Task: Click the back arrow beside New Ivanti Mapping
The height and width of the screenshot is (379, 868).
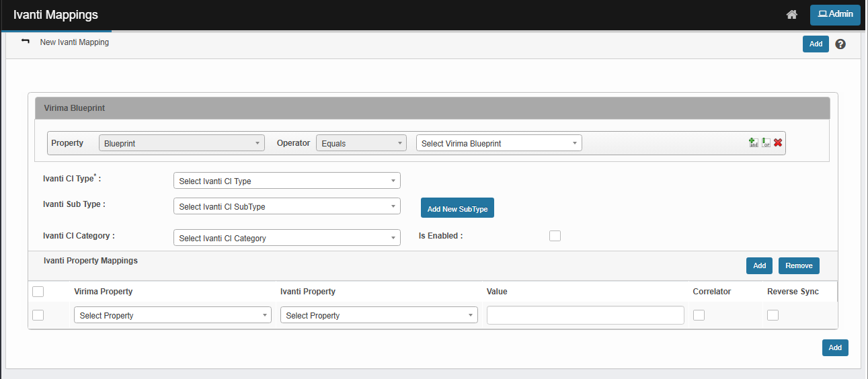Action: click(26, 42)
